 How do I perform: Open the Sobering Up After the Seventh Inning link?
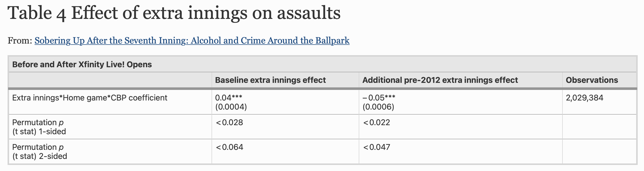point(192,41)
